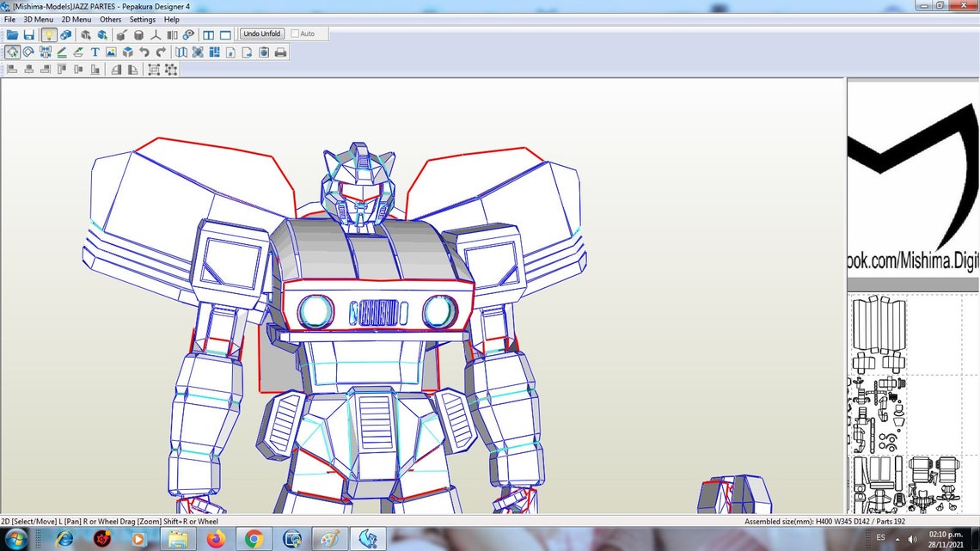Insert an image onto the page

111,52
